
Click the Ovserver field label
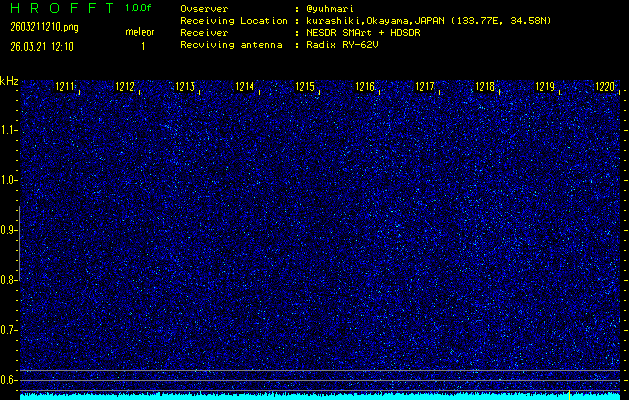coord(204,9)
